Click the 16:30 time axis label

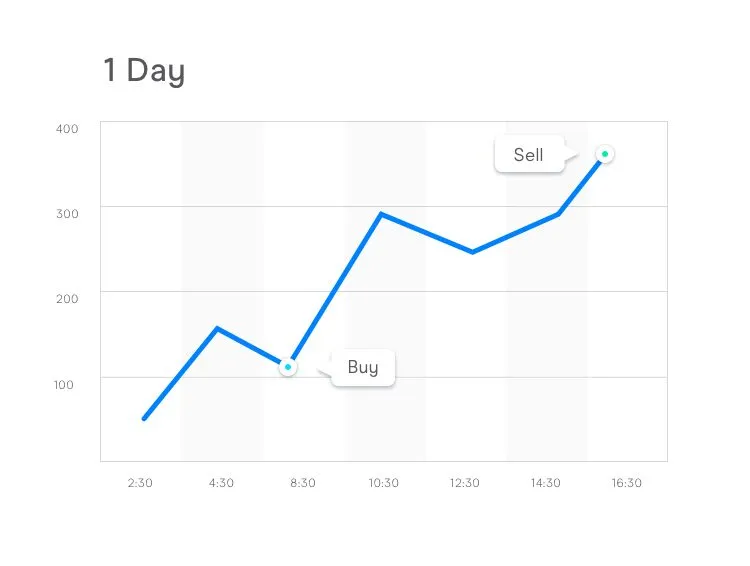[x=627, y=483]
